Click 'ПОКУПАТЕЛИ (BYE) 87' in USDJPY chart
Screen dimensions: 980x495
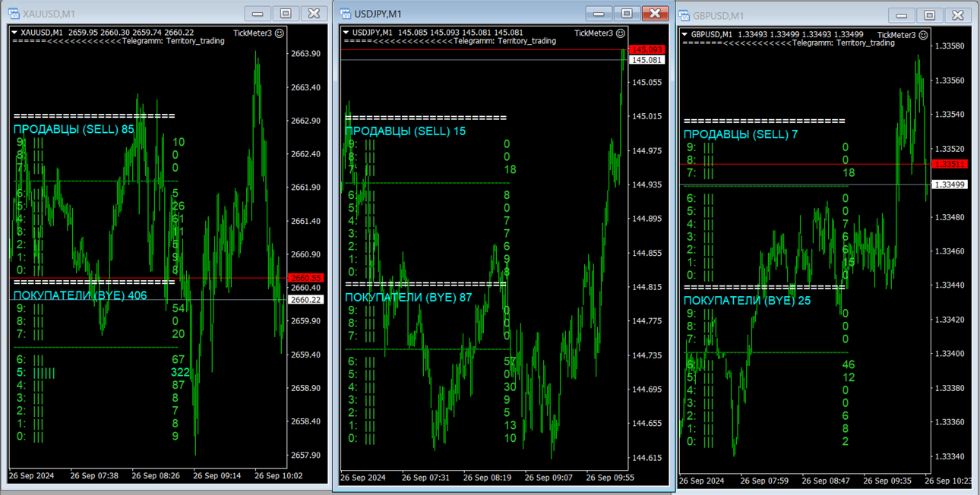409,298
